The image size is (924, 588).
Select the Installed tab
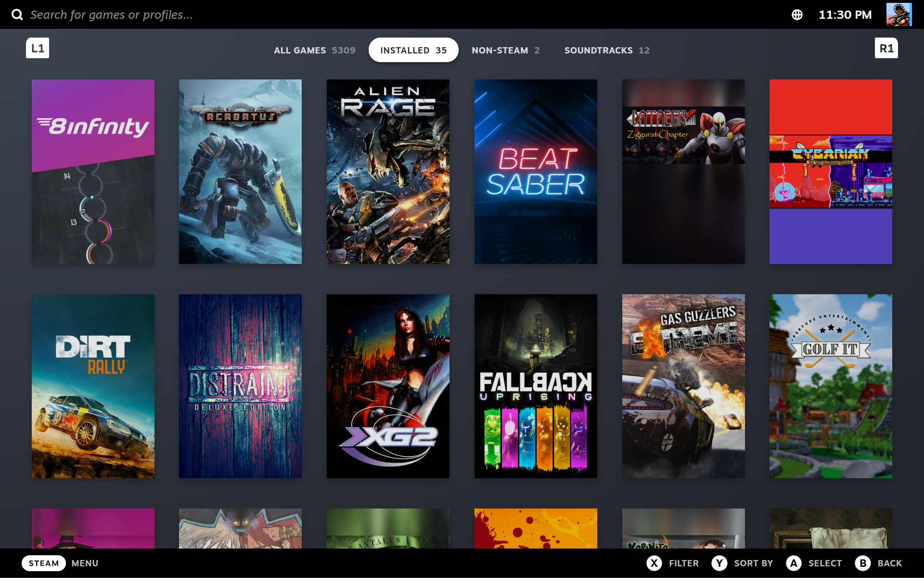(413, 50)
